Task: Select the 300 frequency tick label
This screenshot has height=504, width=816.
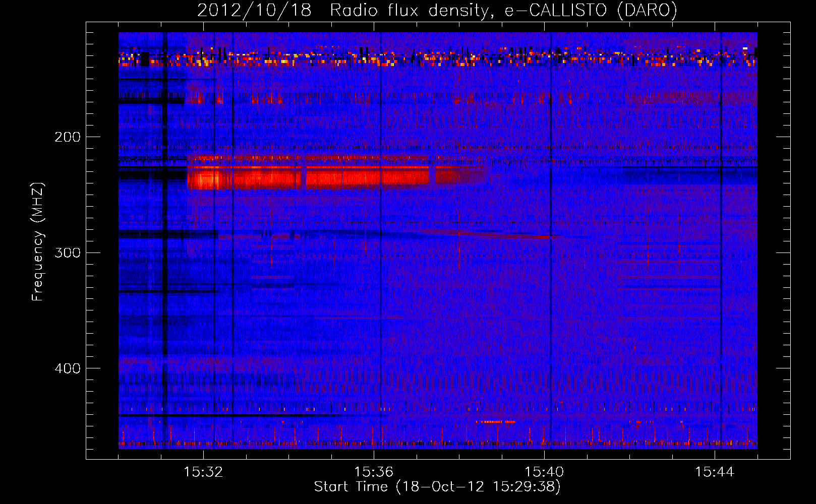Action: click(x=68, y=253)
